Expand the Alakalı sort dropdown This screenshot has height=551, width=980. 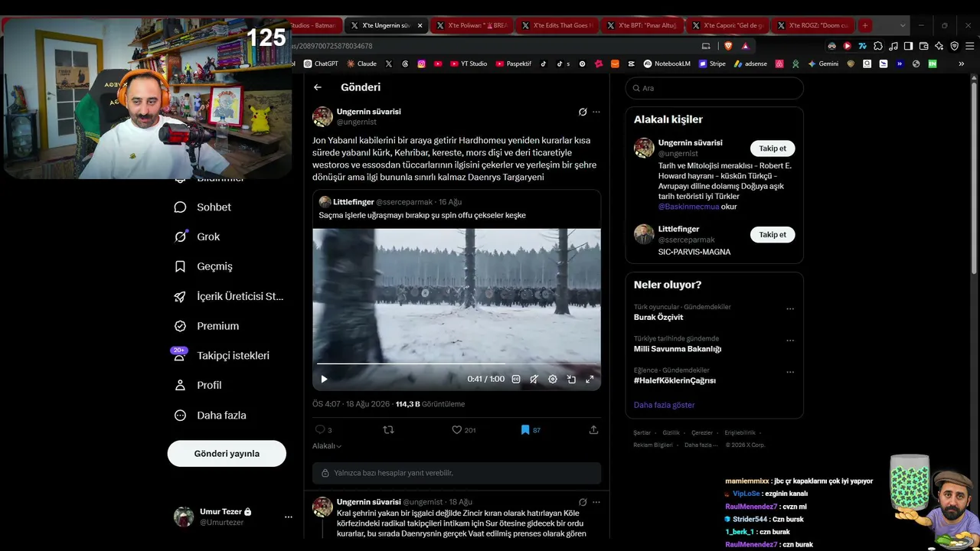[x=327, y=446]
